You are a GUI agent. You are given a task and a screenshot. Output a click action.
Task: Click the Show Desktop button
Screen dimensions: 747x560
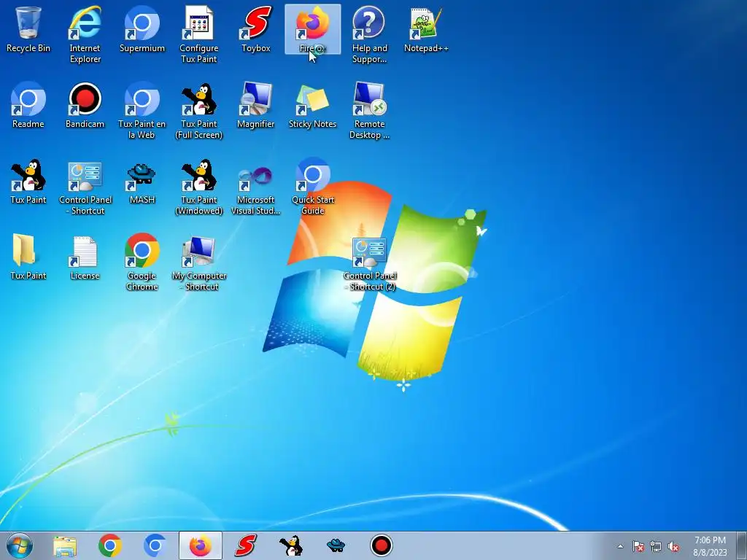point(742,545)
